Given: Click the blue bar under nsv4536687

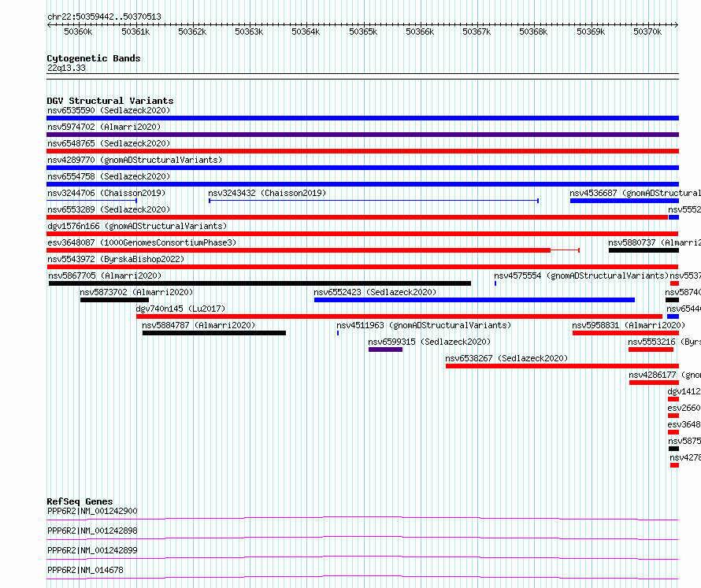Looking at the screenshot, I should tap(625, 201).
